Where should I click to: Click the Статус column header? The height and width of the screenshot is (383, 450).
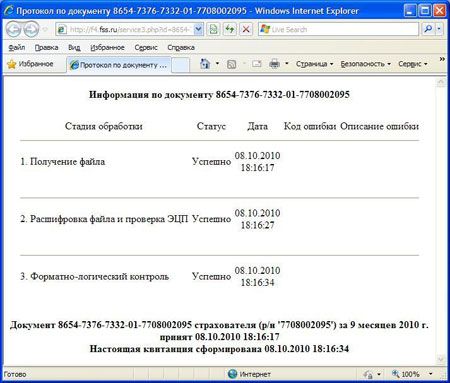pos(211,126)
